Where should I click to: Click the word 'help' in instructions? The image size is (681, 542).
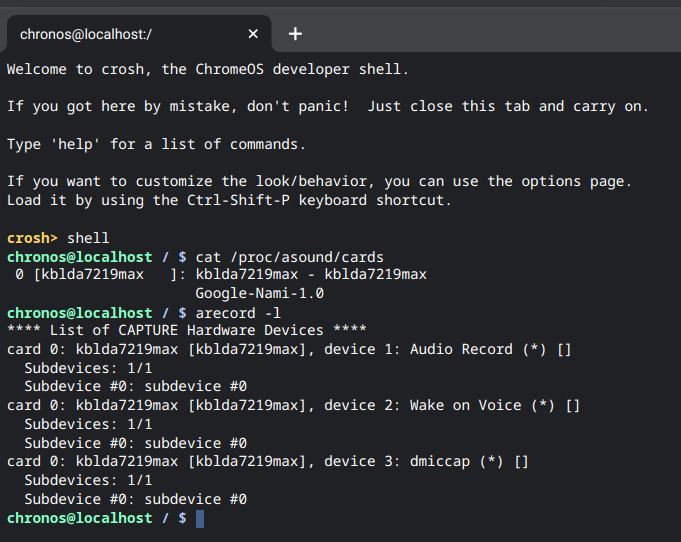[76, 144]
